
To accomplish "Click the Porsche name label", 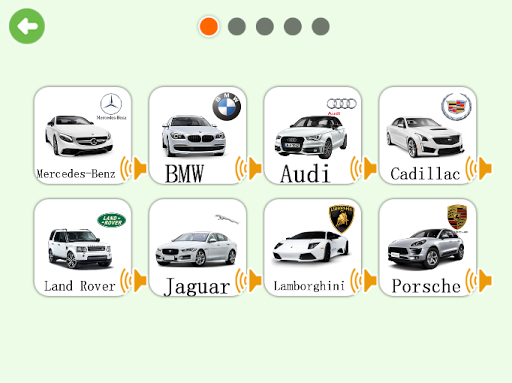I will [x=426, y=286].
